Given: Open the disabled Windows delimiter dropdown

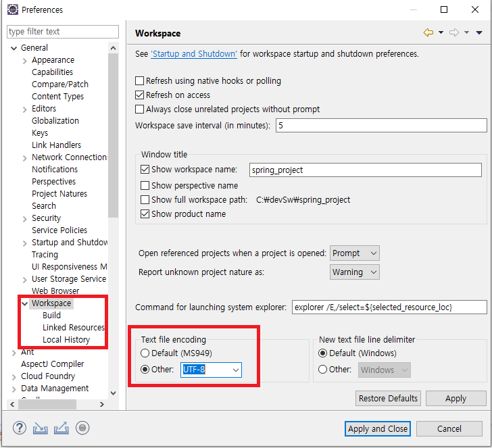Looking at the screenshot, I should tap(385, 370).
